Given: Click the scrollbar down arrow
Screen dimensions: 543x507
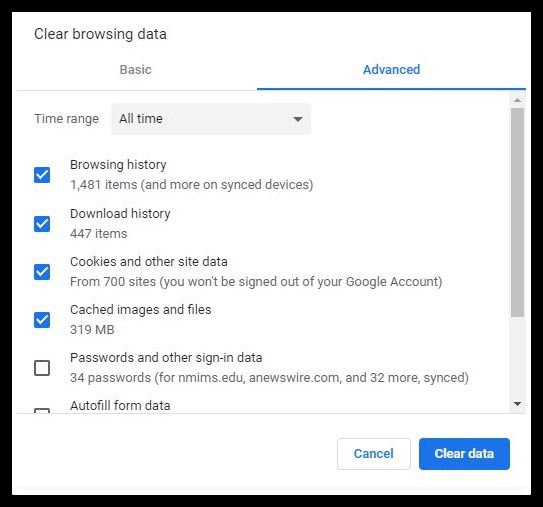Looking at the screenshot, I should coord(517,404).
